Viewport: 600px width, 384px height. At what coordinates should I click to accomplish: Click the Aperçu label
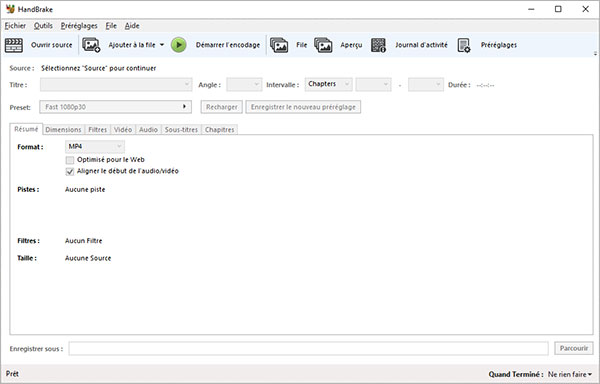click(x=351, y=45)
